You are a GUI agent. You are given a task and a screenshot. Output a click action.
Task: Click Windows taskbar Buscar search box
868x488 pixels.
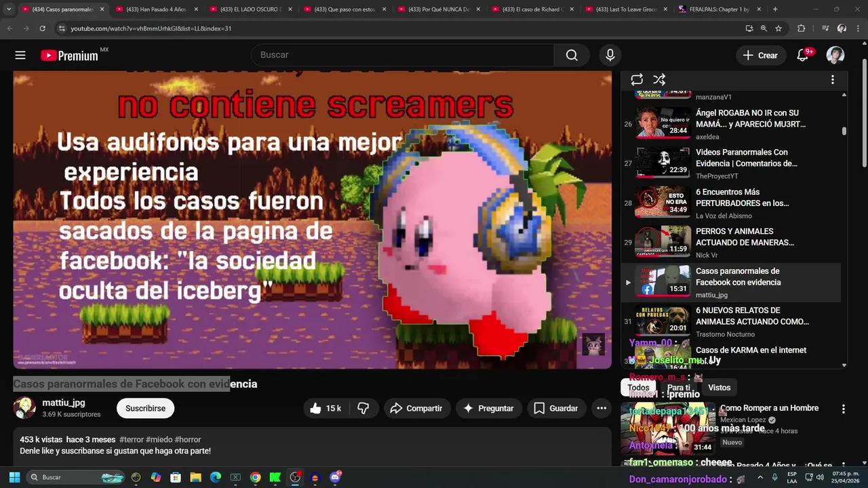[76, 477]
